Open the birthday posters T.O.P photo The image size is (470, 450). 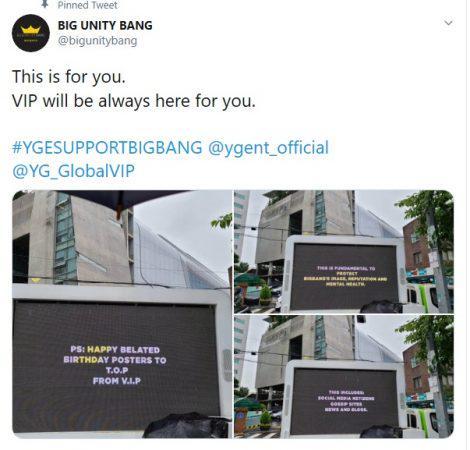[x=122, y=314]
